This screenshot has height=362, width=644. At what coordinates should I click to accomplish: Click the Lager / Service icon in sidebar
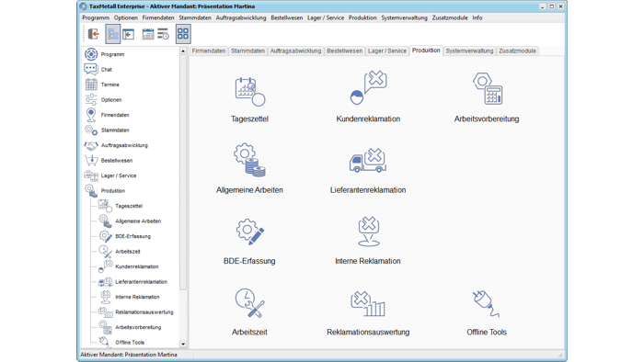pyautogui.click(x=91, y=175)
